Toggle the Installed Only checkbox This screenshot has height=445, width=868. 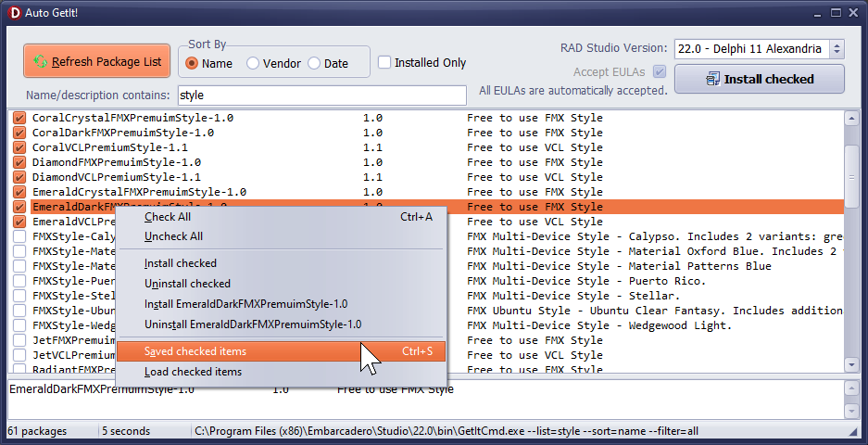(x=384, y=62)
